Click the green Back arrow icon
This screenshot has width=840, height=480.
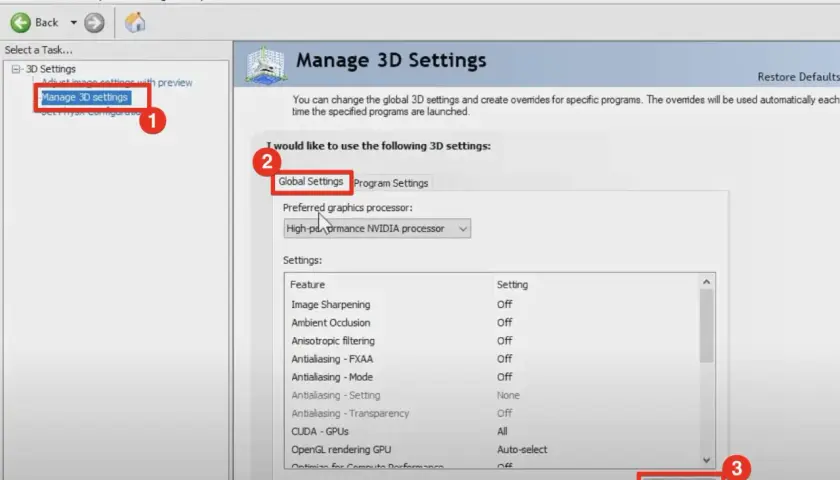(x=21, y=22)
